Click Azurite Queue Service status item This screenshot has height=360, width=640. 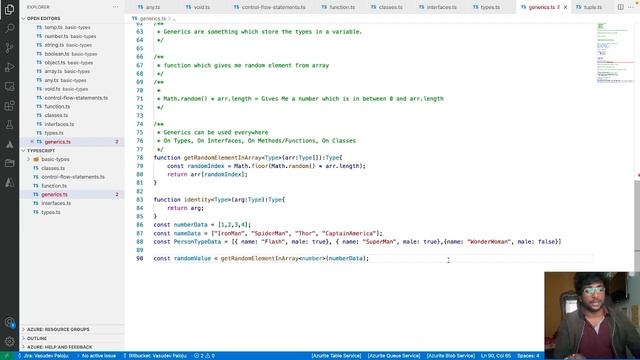[394, 356]
